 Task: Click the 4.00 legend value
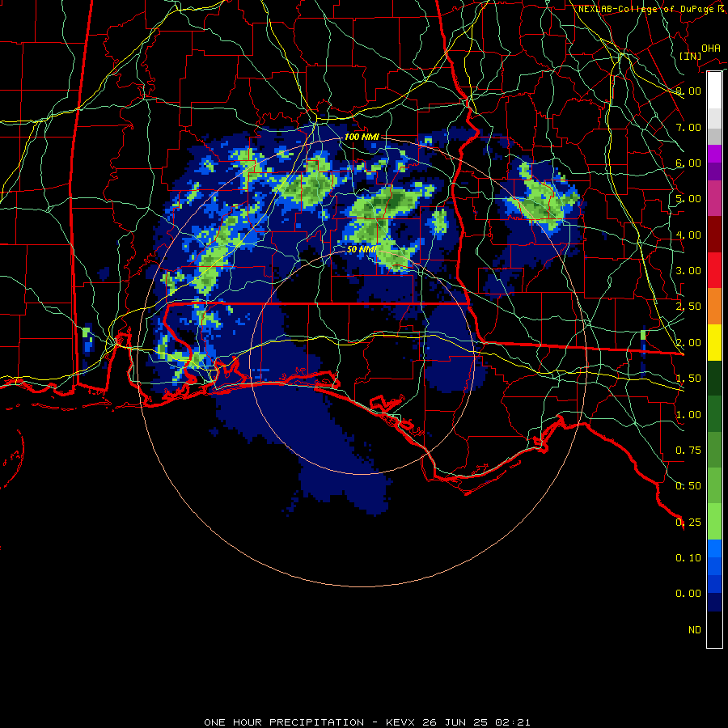click(x=688, y=235)
